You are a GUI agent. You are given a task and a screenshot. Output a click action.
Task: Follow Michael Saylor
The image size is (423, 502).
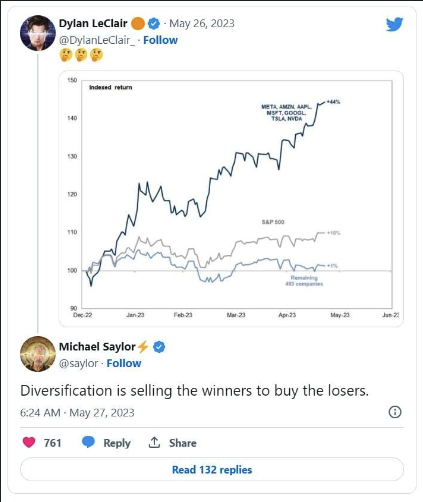124,363
